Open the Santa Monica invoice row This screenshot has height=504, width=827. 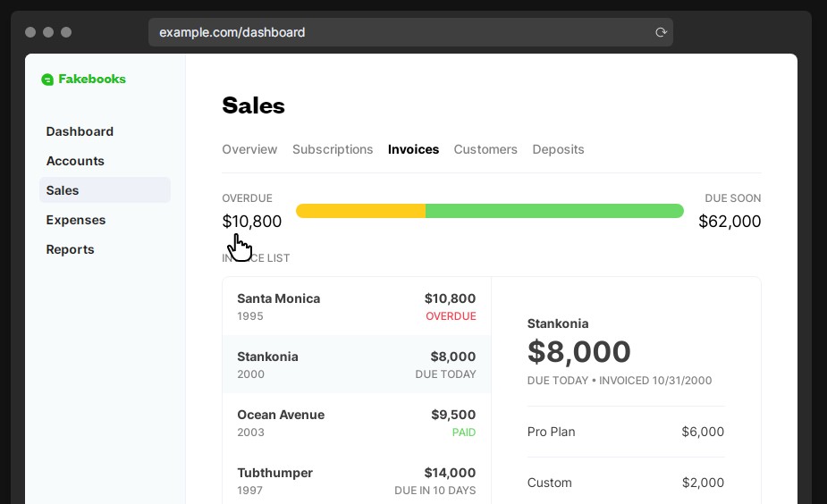357,307
